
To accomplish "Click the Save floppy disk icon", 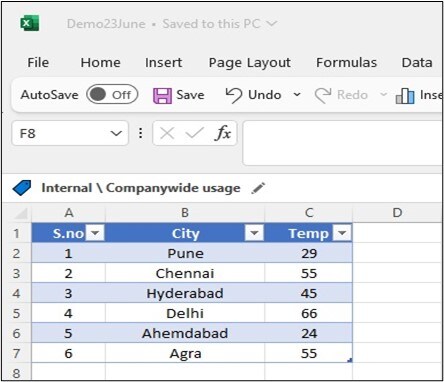I will [x=162, y=95].
